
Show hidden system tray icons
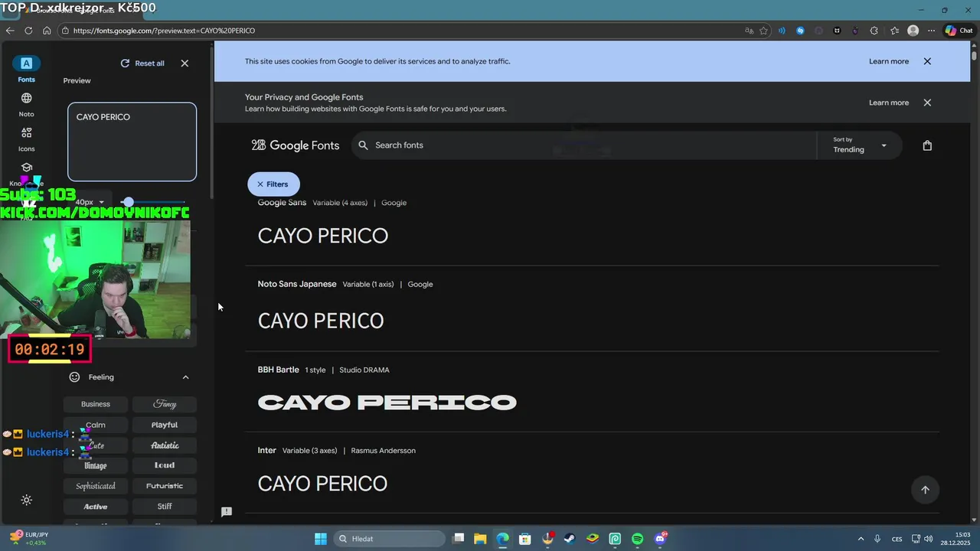click(x=861, y=539)
